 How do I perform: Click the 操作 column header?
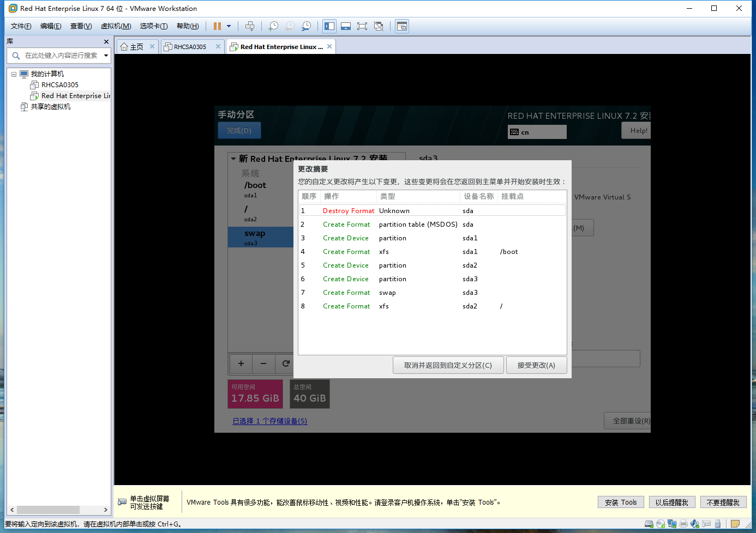click(x=348, y=196)
